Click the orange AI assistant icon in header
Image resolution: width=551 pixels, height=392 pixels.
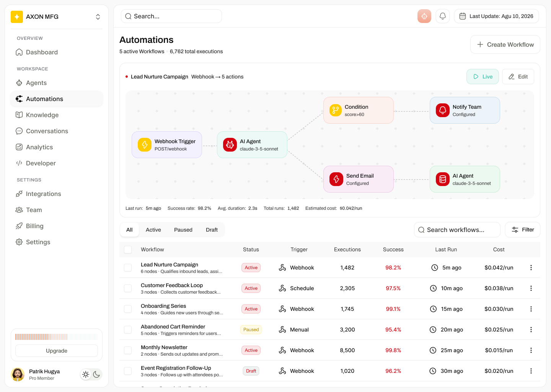coord(424,16)
